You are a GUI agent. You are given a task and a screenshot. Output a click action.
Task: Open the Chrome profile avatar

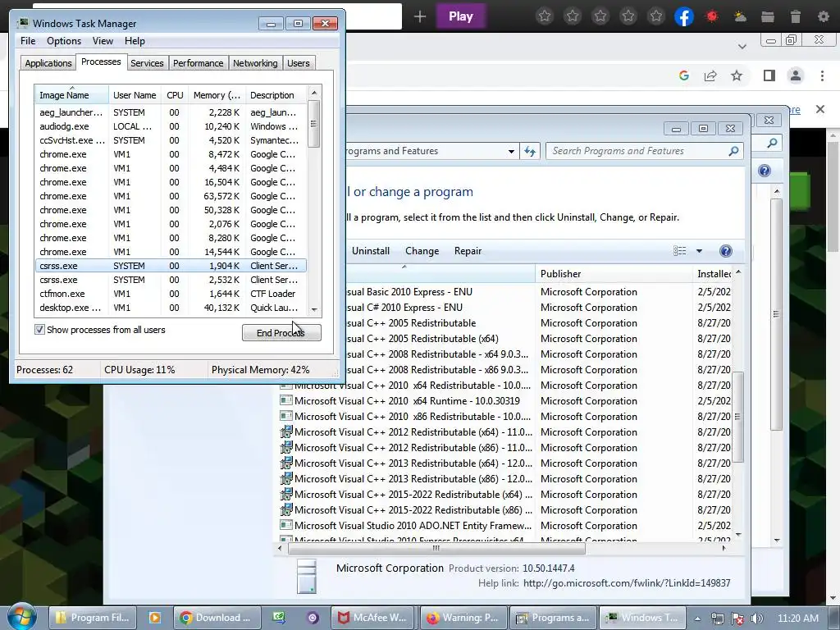(796, 75)
